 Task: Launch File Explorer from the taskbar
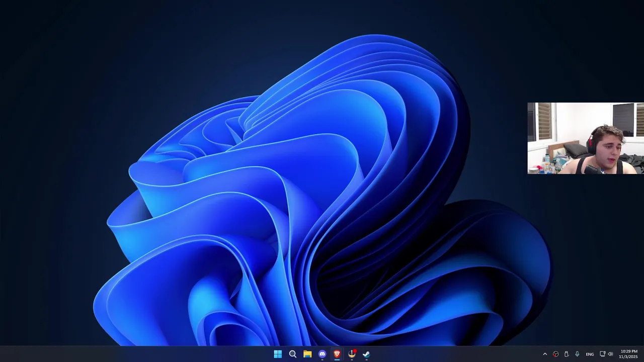(307, 354)
